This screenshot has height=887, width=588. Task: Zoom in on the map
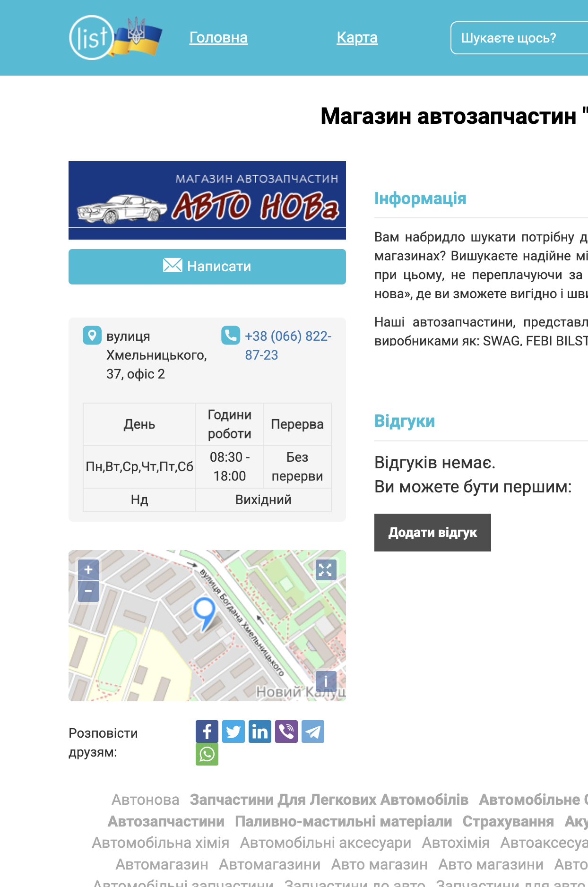[88, 570]
